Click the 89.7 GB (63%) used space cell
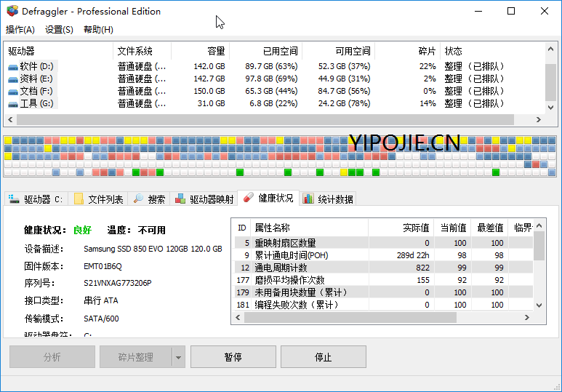Viewport: 562px width, 392px height. pos(271,66)
